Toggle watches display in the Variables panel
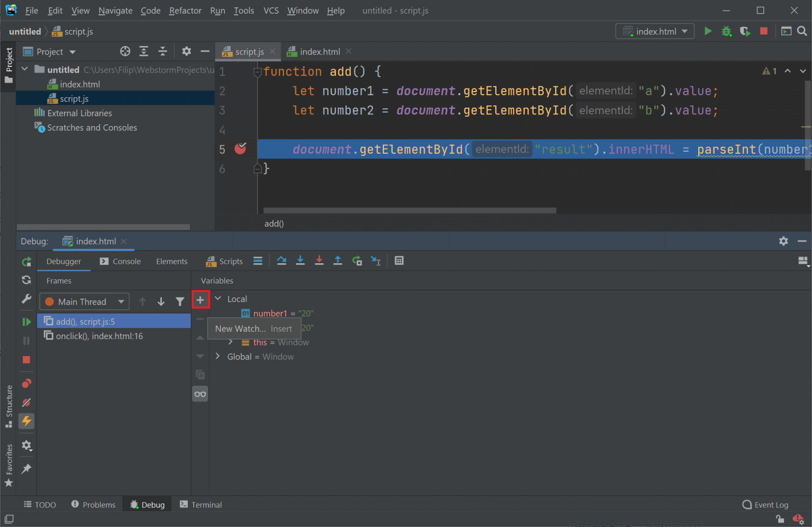The width and height of the screenshot is (812, 527). (x=200, y=394)
